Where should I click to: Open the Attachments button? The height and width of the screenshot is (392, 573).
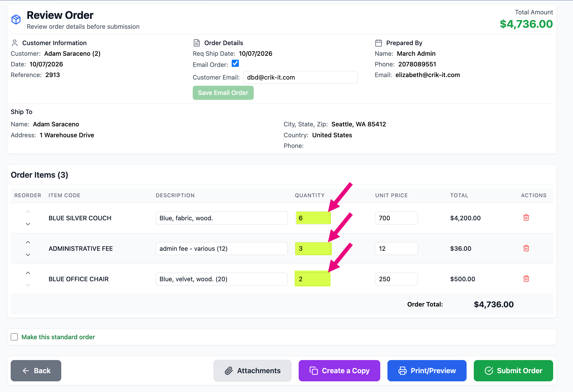tap(252, 370)
